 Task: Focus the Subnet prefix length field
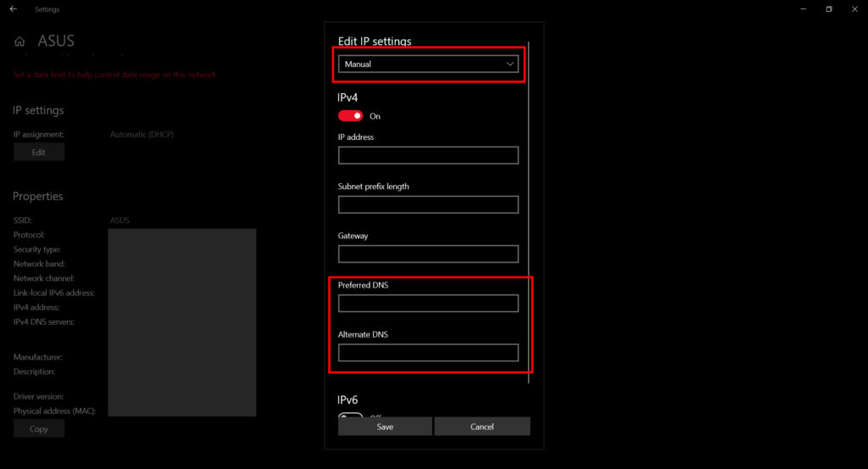(427, 204)
